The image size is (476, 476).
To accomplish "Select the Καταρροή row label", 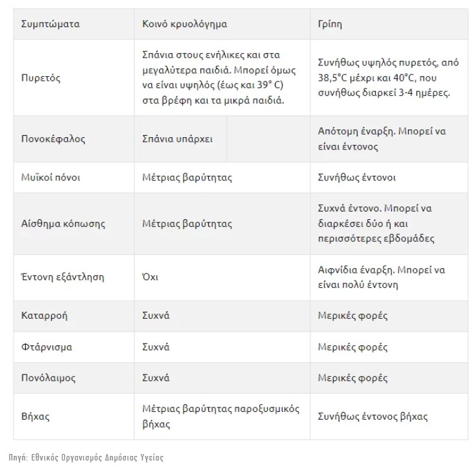I will click(45, 316).
